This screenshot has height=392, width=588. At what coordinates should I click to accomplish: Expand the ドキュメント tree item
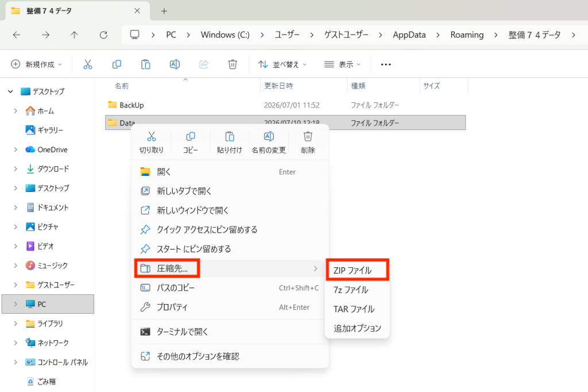point(16,207)
